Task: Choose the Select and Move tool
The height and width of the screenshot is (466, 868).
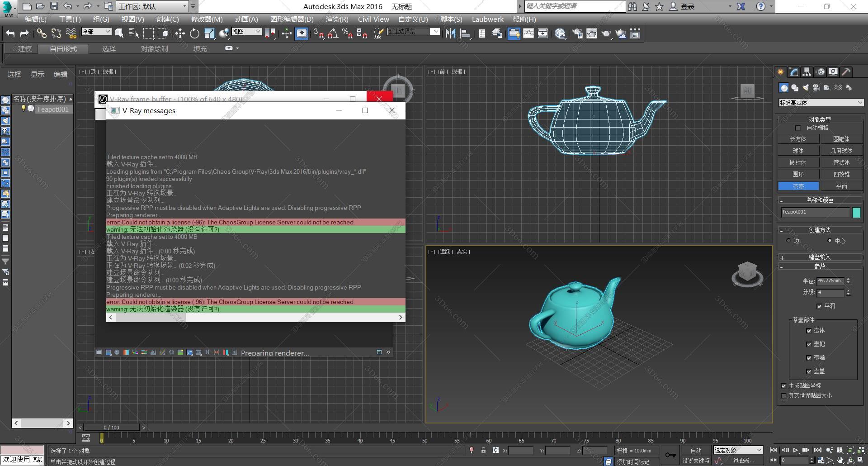Action: click(180, 33)
